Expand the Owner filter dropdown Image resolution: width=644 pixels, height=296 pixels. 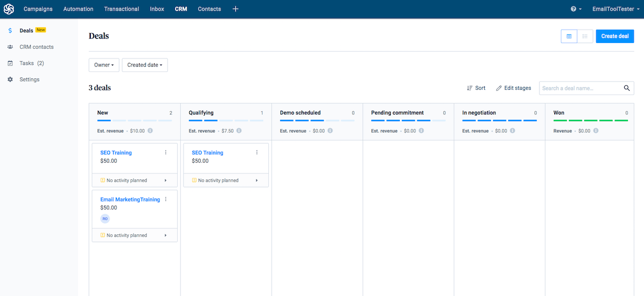pyautogui.click(x=104, y=65)
